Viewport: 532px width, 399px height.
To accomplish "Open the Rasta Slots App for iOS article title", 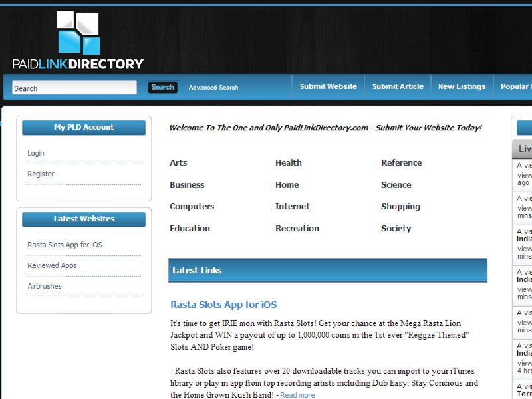I will pos(223,305).
